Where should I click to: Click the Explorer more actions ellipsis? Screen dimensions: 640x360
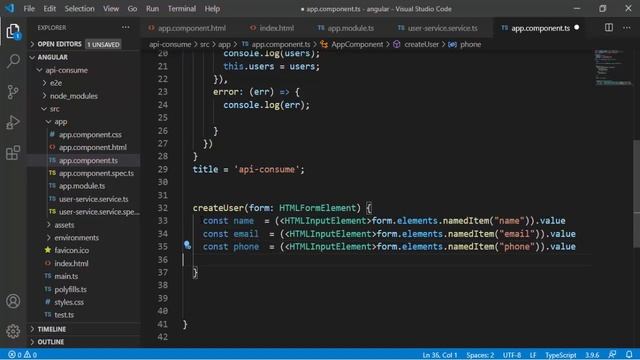(x=126, y=27)
